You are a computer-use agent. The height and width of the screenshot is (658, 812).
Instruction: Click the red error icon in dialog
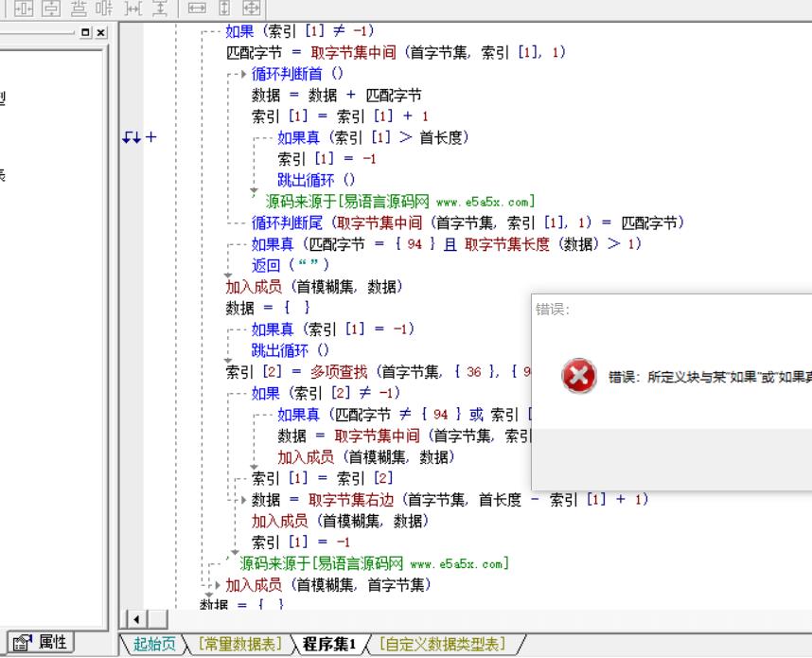[578, 377]
